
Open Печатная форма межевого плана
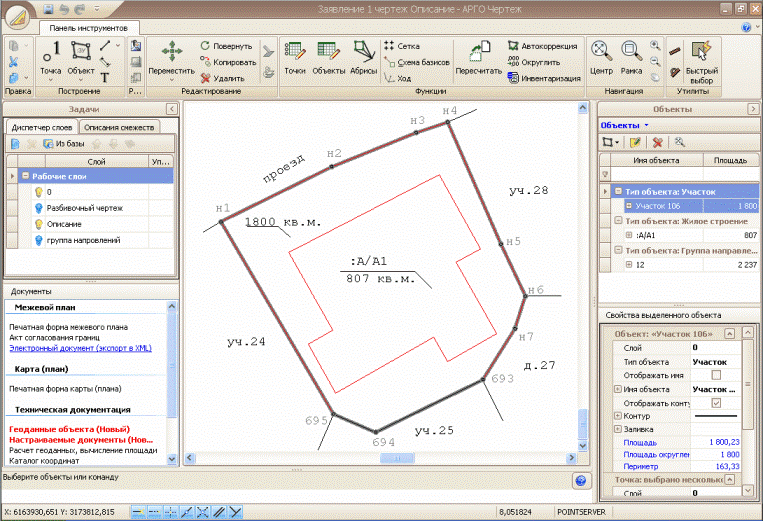tap(69, 327)
